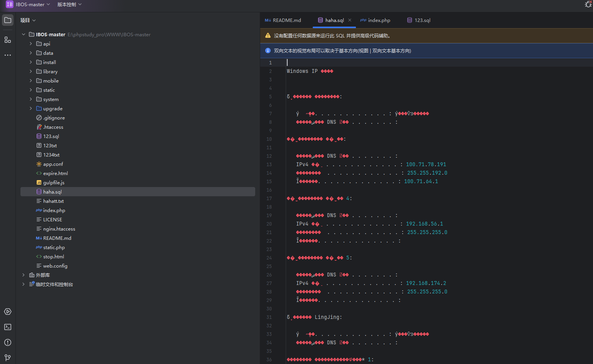Image resolution: width=593 pixels, height=364 pixels.
Task: Expand the upgrade folder chevron
Action: point(31,108)
